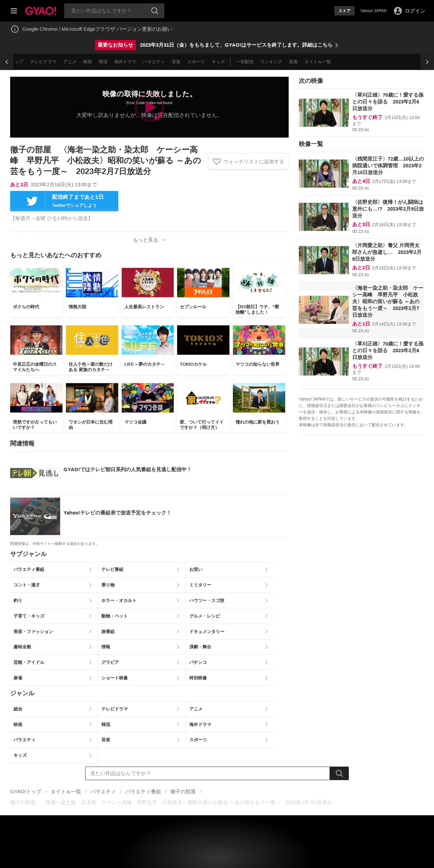This screenshot has height=868, width=434.
Task: Open 人生最高レストラン recommendation card
Action: (148, 290)
